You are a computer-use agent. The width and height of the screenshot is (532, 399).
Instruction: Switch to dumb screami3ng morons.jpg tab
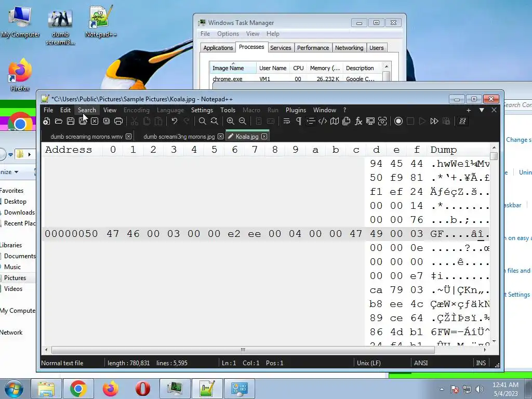tap(179, 137)
